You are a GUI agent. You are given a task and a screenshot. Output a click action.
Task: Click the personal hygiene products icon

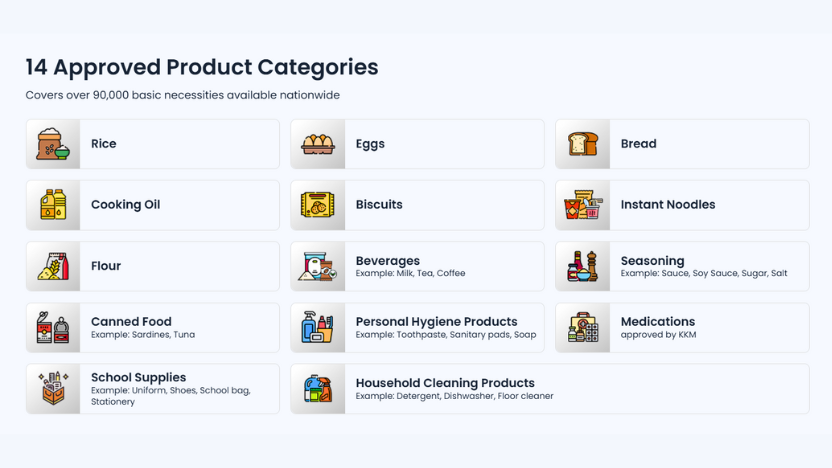[x=318, y=328]
